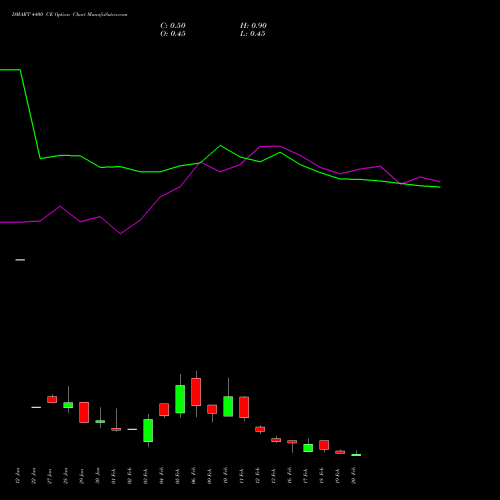
Task: Pick the green candlestick for 03 Feb
Action: coord(148,430)
